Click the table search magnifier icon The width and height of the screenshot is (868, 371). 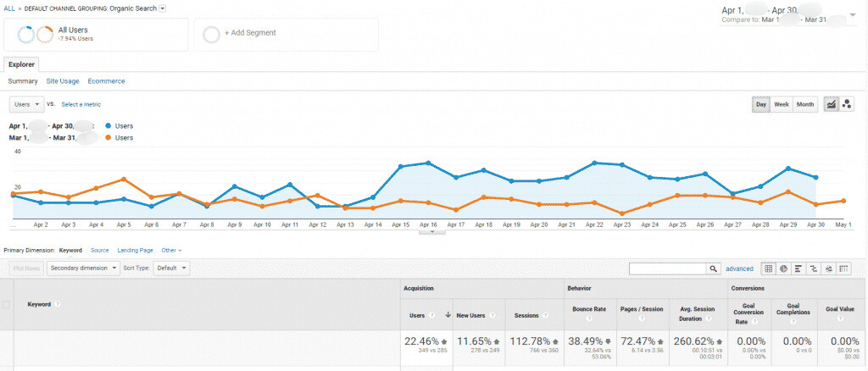point(713,269)
